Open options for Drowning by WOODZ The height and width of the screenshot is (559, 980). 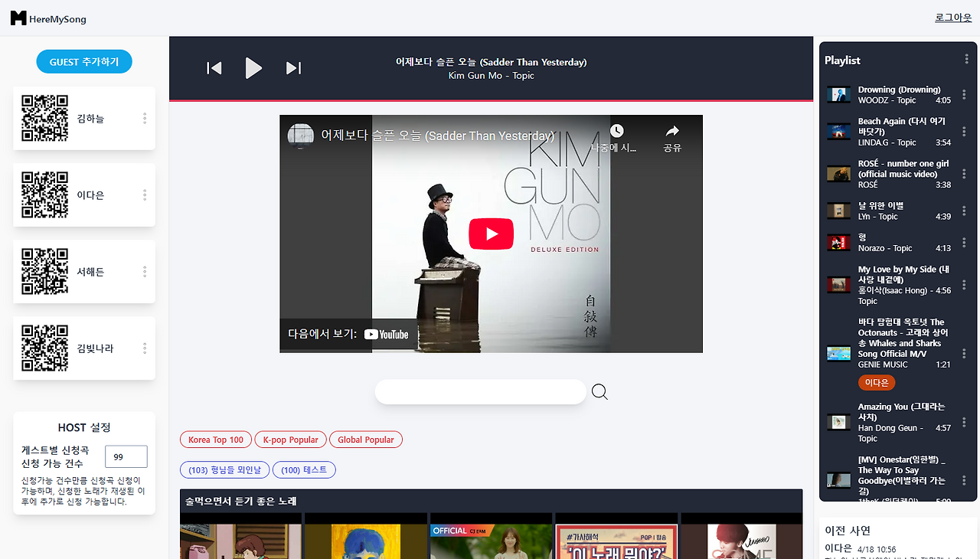pyautogui.click(x=964, y=95)
